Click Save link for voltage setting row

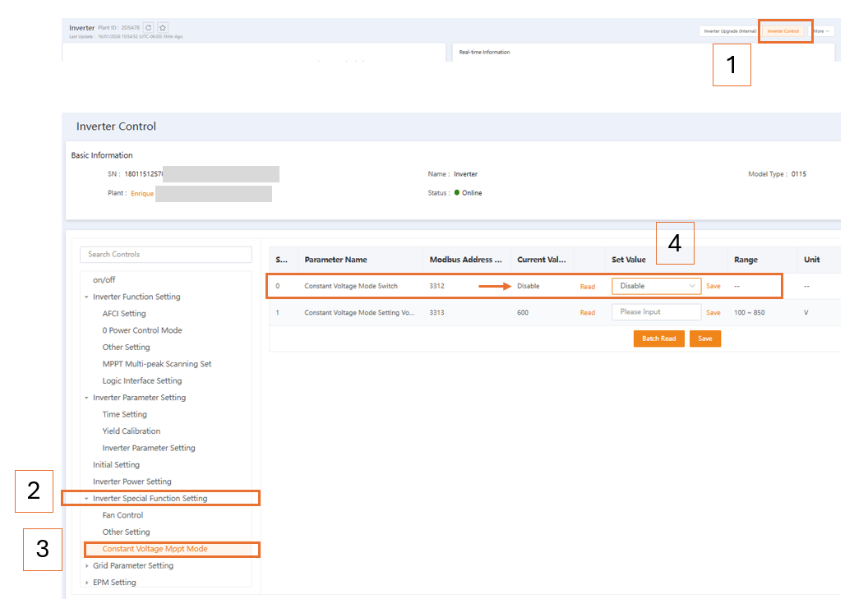tap(713, 313)
